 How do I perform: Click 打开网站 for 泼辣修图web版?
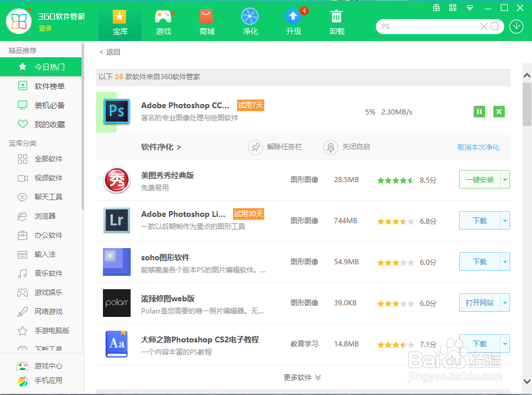(x=480, y=302)
